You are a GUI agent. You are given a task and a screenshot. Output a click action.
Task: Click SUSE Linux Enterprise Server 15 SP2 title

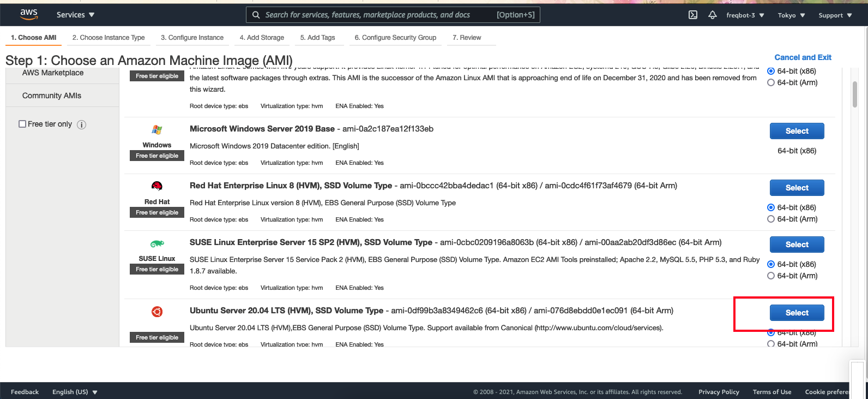coord(311,242)
